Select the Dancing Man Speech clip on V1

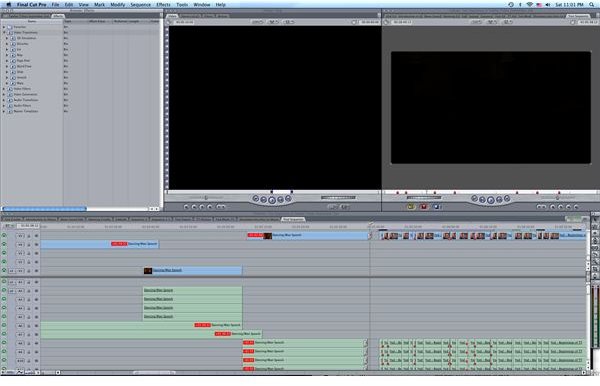tap(193, 270)
